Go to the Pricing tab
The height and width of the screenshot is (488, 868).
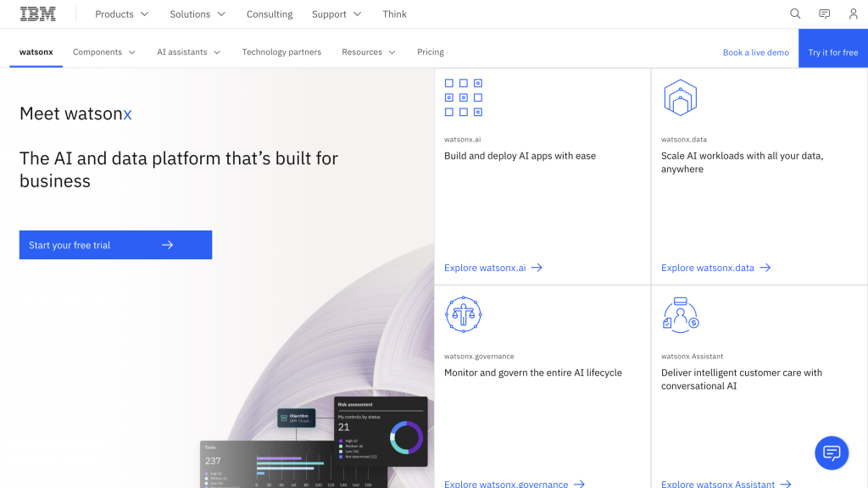(x=430, y=52)
